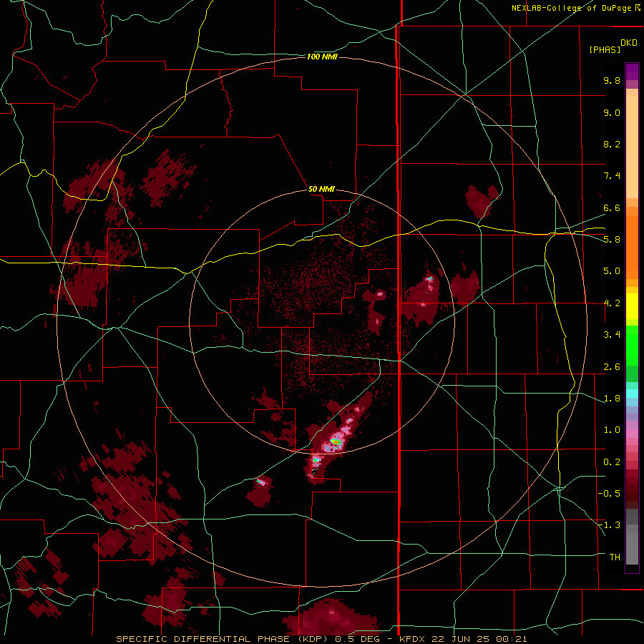Image resolution: width=644 pixels, height=644 pixels.
Task: Click the 2.6 scale value
Action: 612,367
